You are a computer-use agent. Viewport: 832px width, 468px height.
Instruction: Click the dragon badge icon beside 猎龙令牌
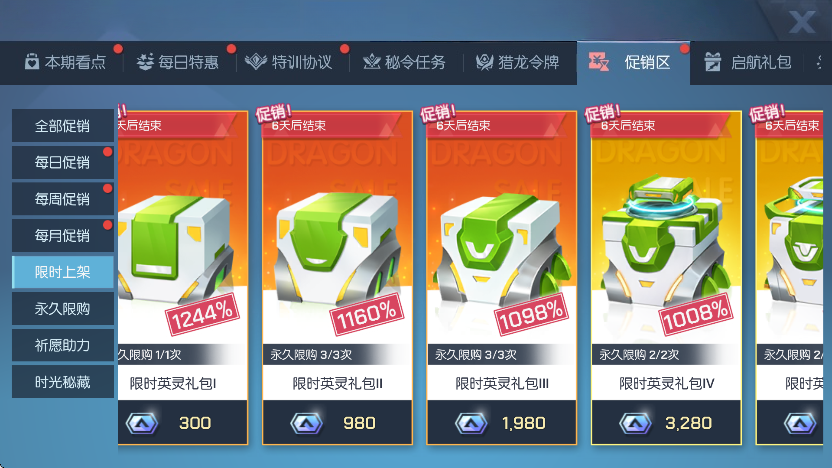click(x=484, y=62)
